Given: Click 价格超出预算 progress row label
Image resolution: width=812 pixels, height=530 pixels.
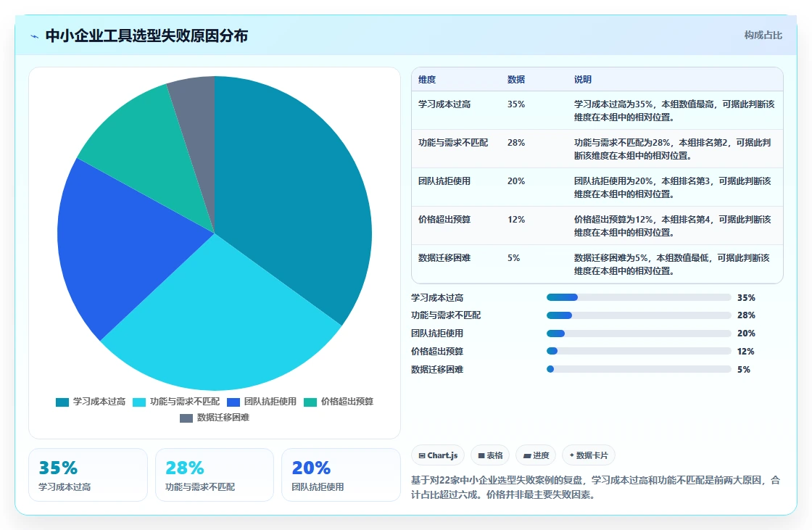Looking at the screenshot, I should (437, 351).
